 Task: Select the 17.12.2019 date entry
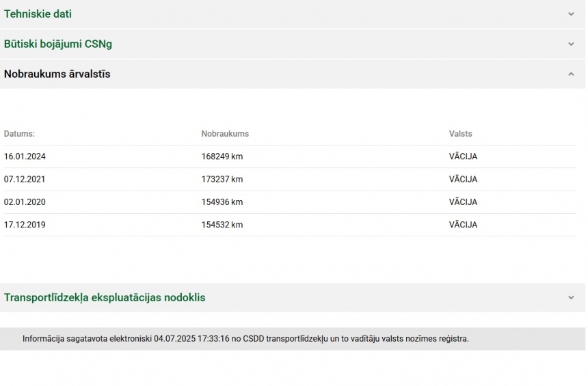pos(25,225)
